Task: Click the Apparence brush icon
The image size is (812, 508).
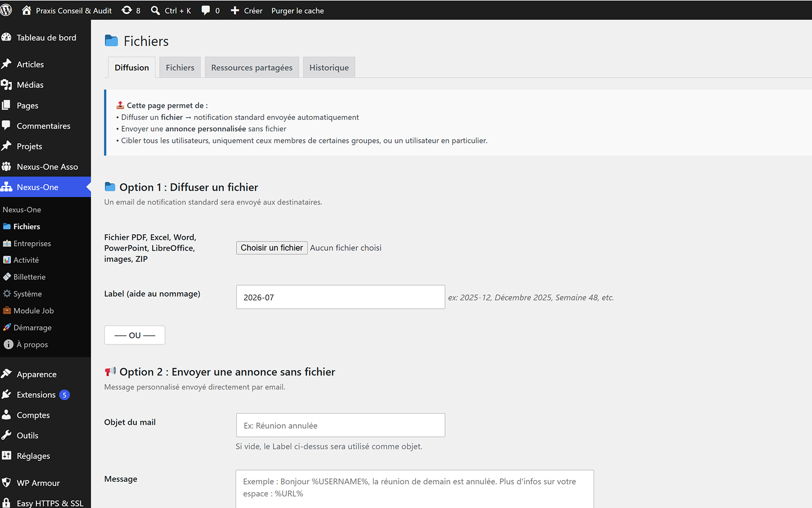Action: [7, 374]
